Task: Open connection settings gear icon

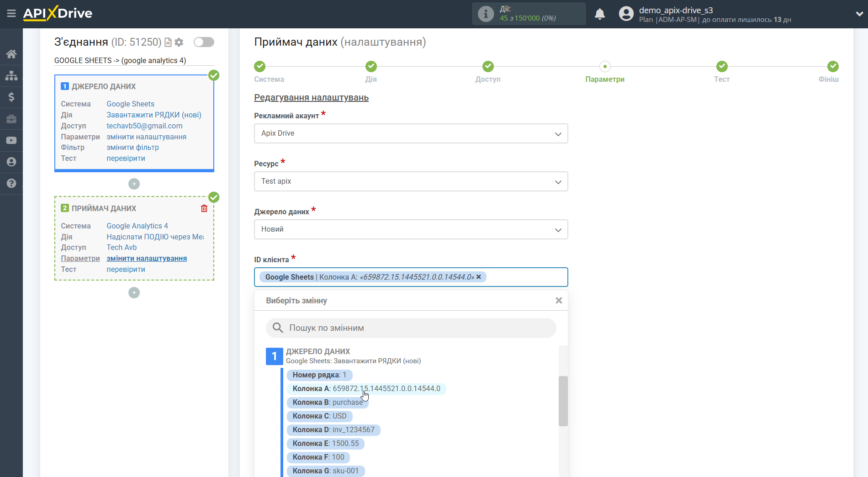Action: click(x=179, y=42)
